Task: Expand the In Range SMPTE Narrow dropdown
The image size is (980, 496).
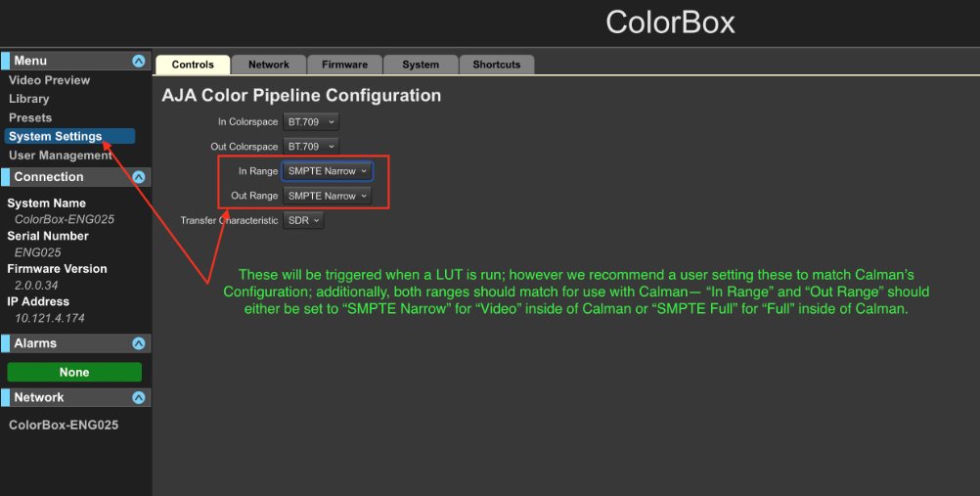Action: tap(328, 171)
